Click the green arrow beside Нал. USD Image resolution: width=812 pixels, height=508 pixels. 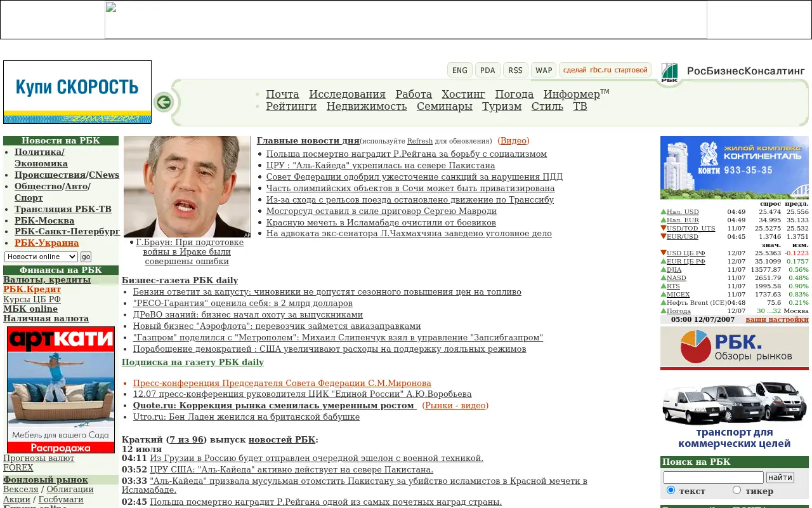pyautogui.click(x=664, y=211)
